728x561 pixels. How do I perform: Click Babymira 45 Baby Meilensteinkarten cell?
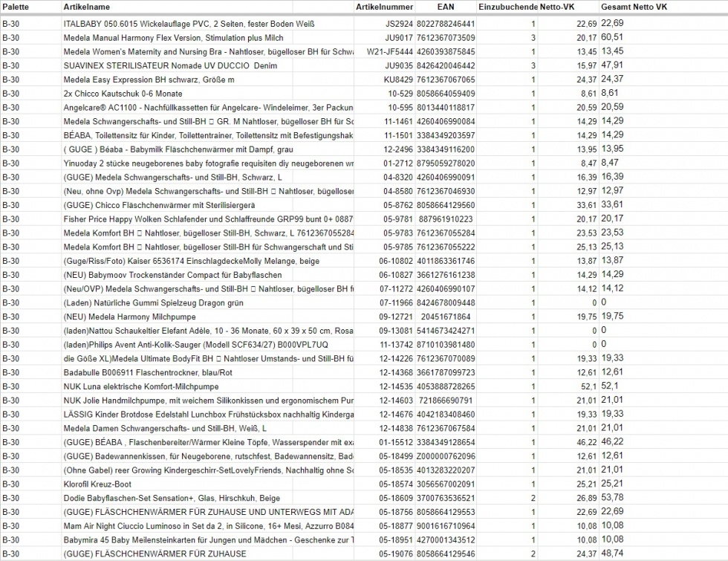[x=209, y=539]
